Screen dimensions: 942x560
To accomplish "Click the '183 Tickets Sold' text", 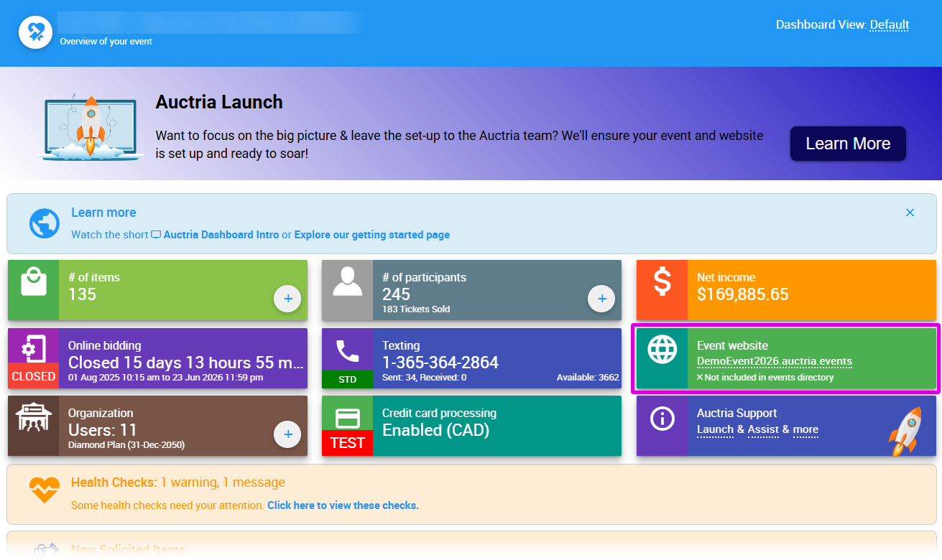I will pyautogui.click(x=416, y=309).
